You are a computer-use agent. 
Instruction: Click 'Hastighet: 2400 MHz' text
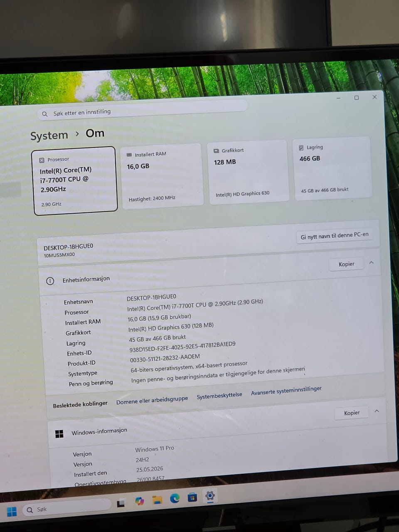coord(152,199)
